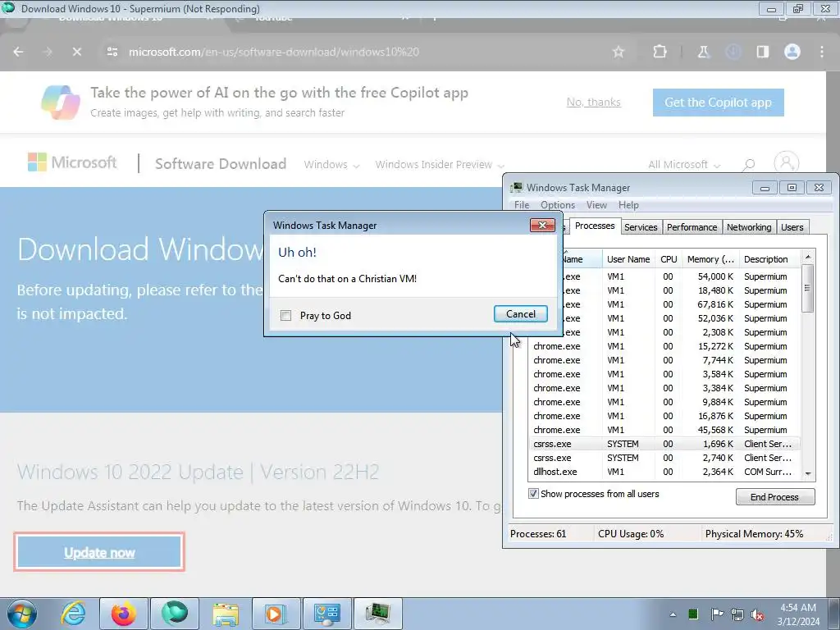Switch to the Performance tab
The image size is (840, 630).
click(x=692, y=227)
